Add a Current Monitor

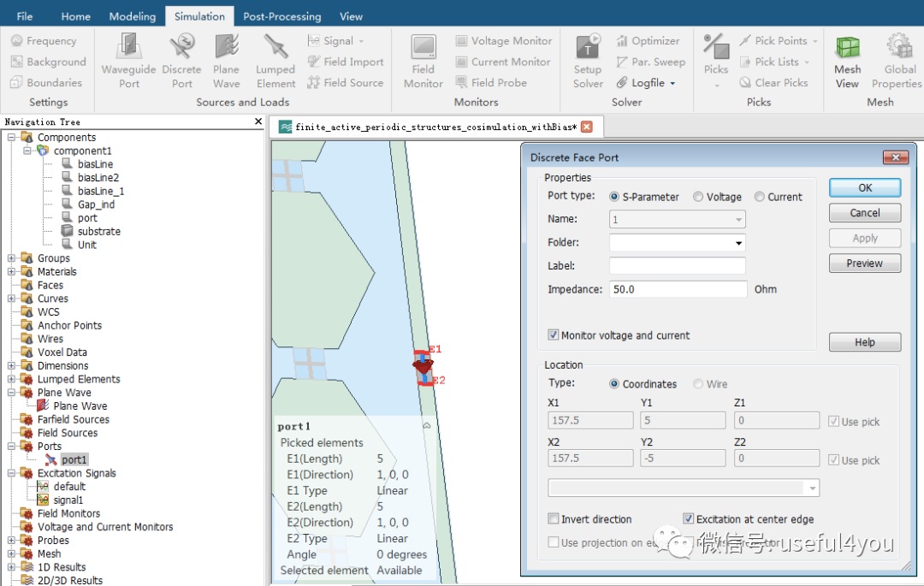click(x=503, y=62)
